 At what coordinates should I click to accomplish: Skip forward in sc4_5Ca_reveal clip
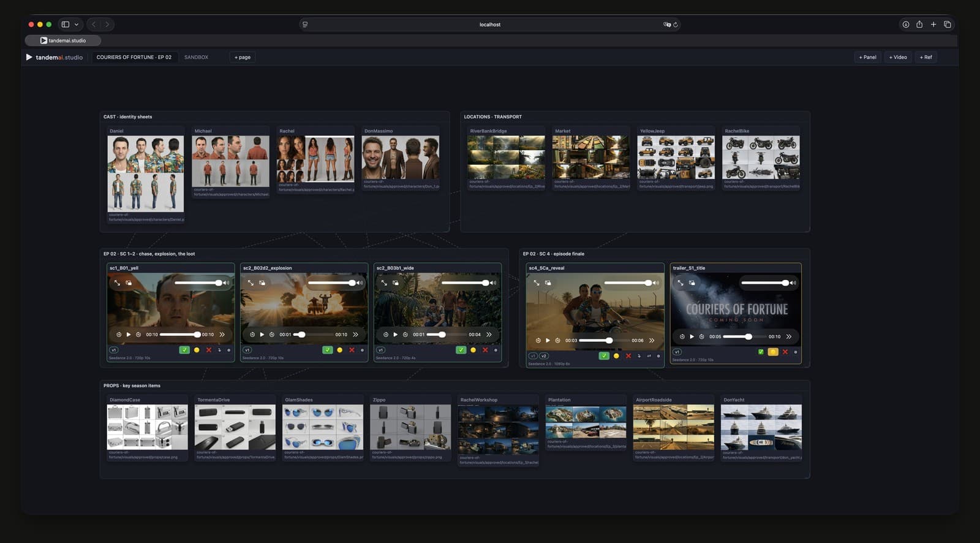coord(557,340)
